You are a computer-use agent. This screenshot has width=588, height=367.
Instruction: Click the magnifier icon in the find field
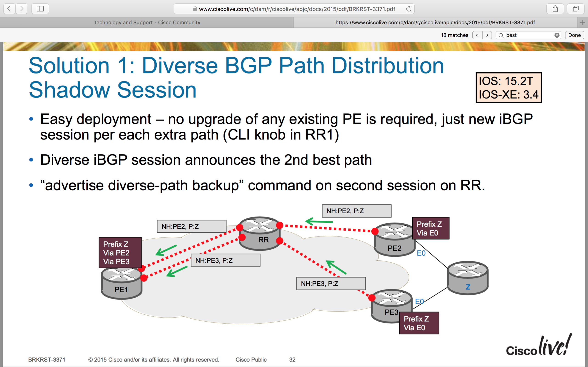coord(502,35)
